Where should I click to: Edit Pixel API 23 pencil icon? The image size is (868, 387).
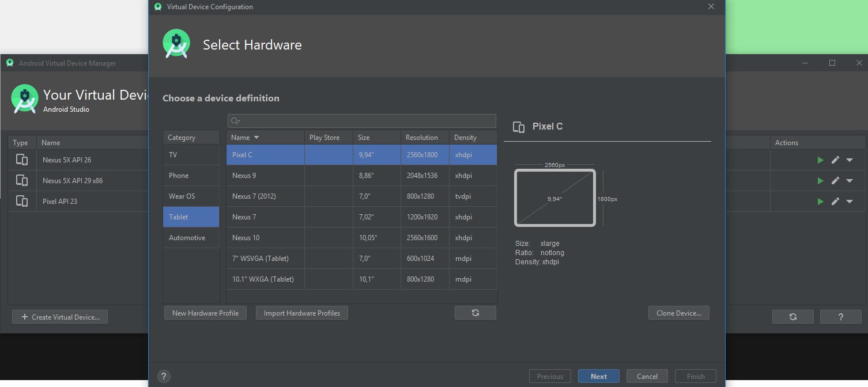coord(835,202)
